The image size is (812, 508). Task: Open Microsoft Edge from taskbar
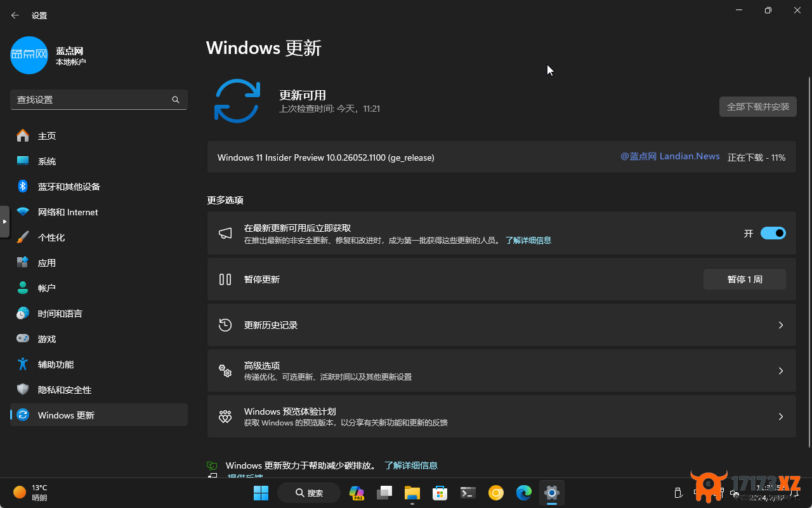524,493
